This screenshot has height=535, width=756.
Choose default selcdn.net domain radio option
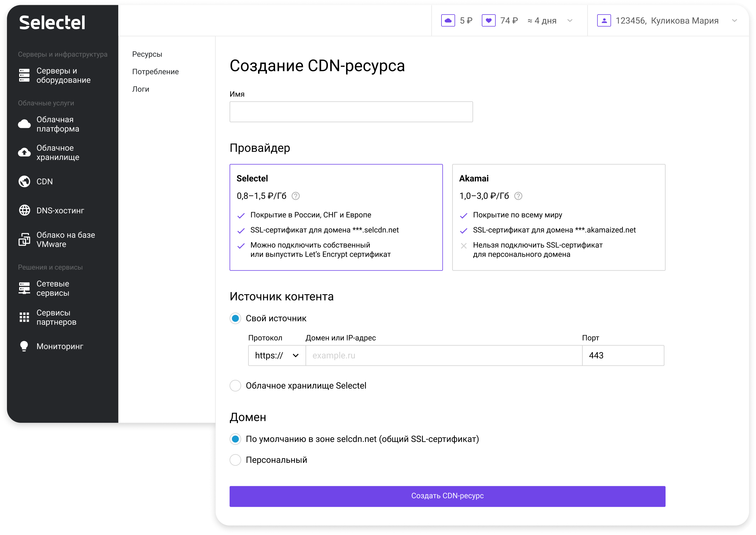coord(235,439)
